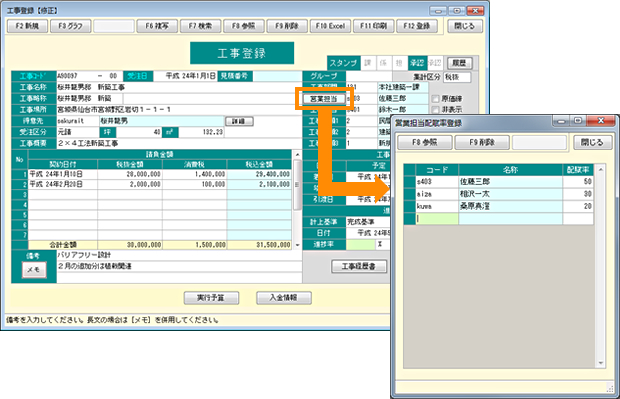
Task: Open F7 検索 search
Action: click(200, 26)
